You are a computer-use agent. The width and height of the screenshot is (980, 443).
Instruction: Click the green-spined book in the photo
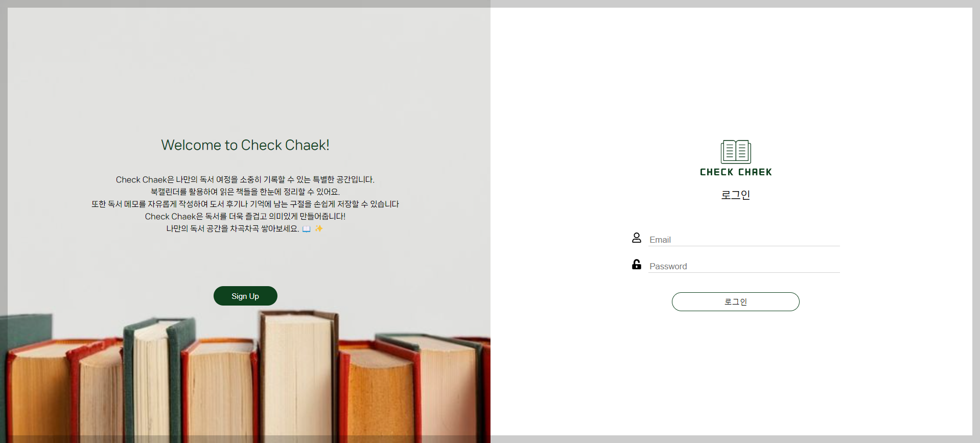(153, 381)
